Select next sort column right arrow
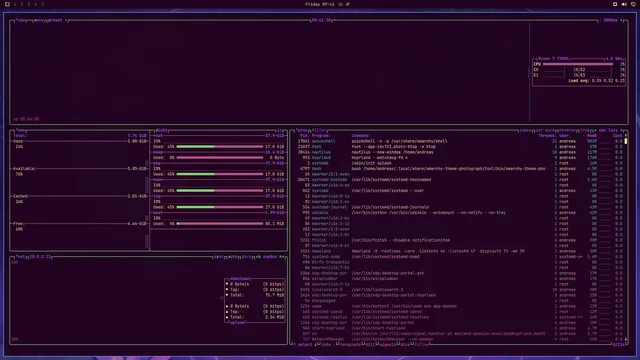Image resolution: width=640 pixels, height=360 pixels. 622,131
